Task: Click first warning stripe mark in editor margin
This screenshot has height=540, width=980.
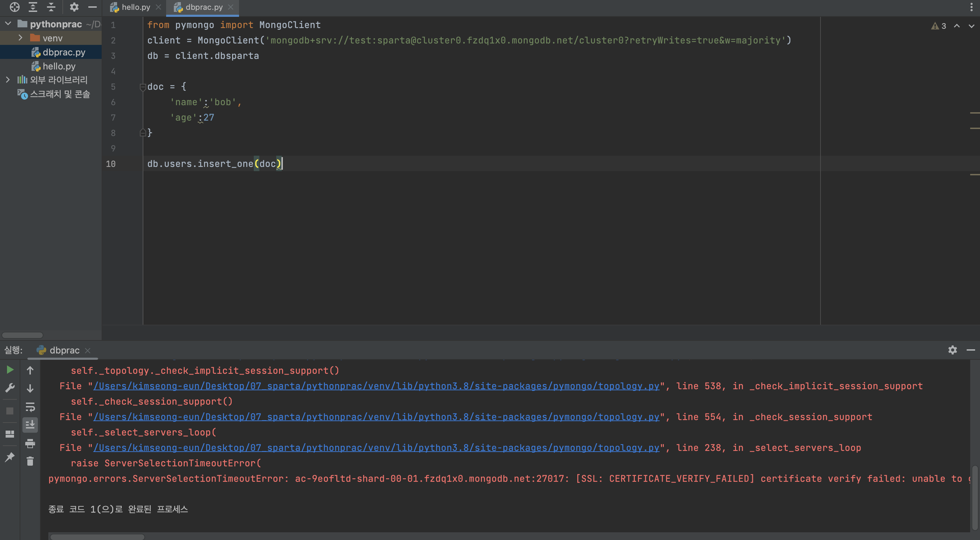Action: coord(975,113)
